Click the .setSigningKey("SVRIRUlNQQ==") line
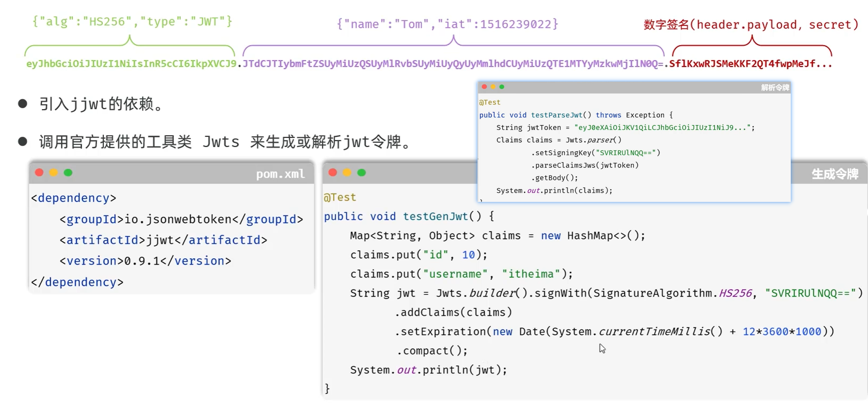The width and height of the screenshot is (868, 419). pos(595,153)
